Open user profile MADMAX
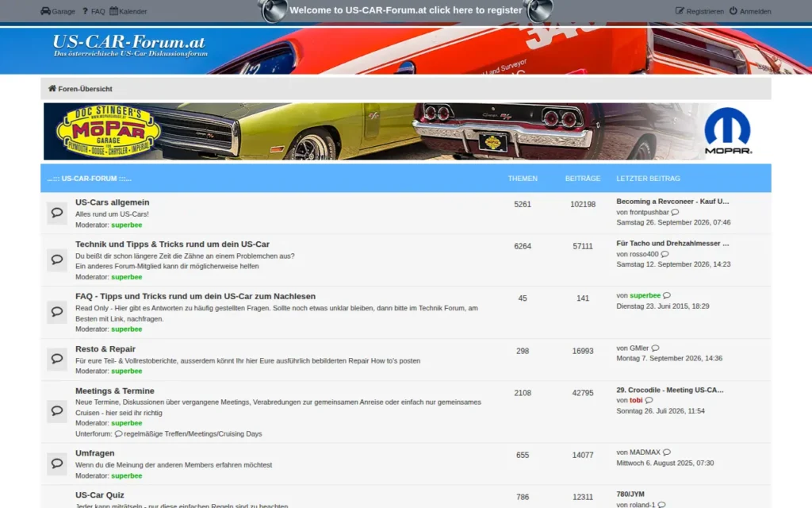This screenshot has width=812, height=508. tap(645, 452)
